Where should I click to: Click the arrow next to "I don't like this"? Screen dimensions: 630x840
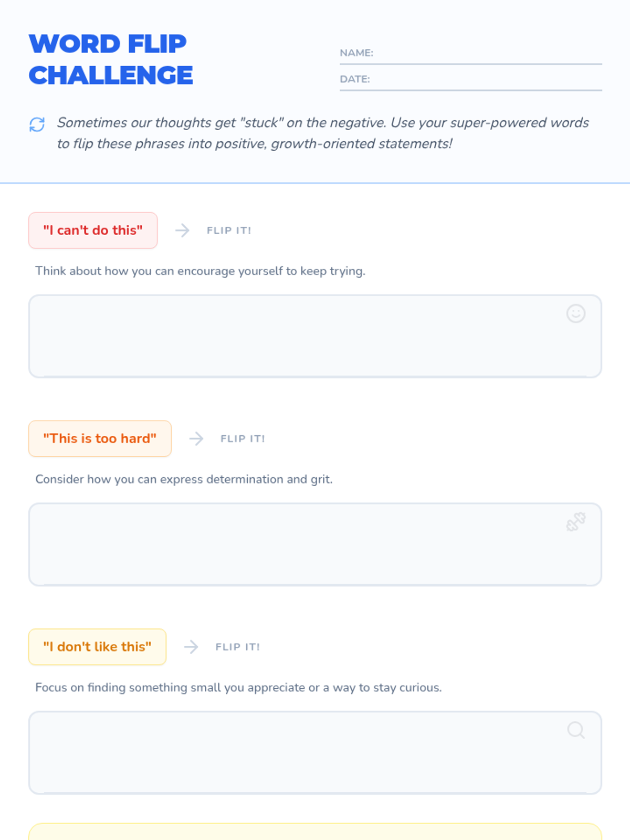191,647
